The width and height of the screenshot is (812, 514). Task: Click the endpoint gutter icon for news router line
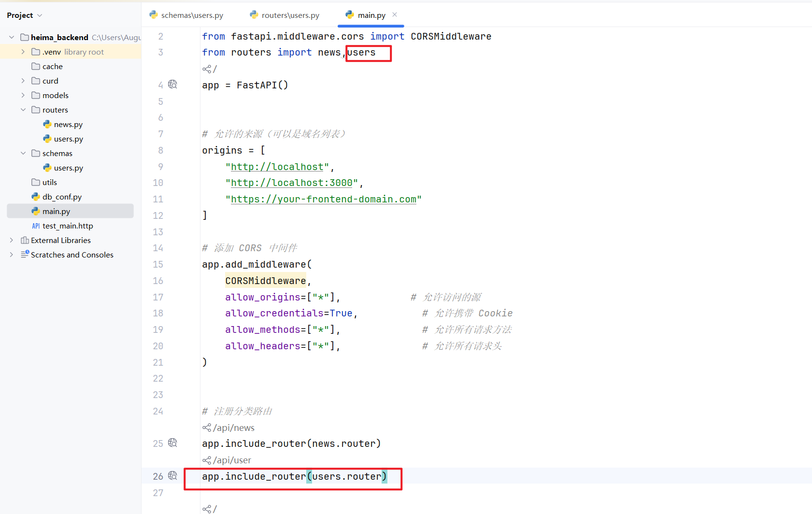point(172,443)
